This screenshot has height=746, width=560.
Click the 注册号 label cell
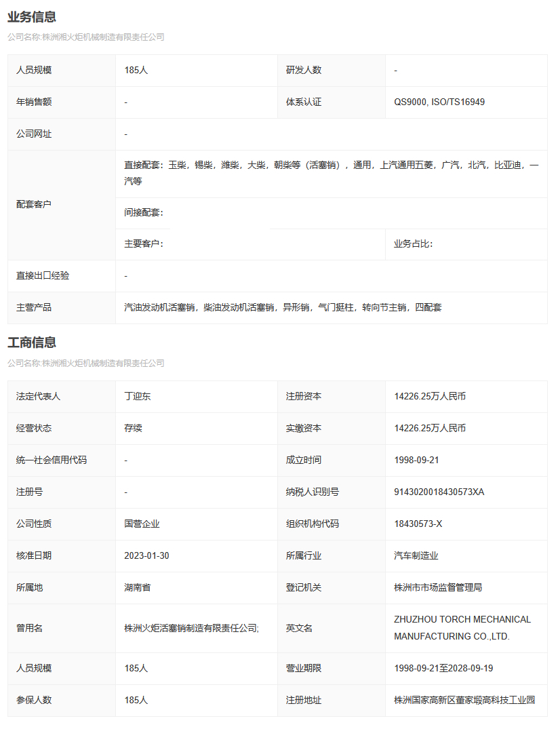point(62,492)
